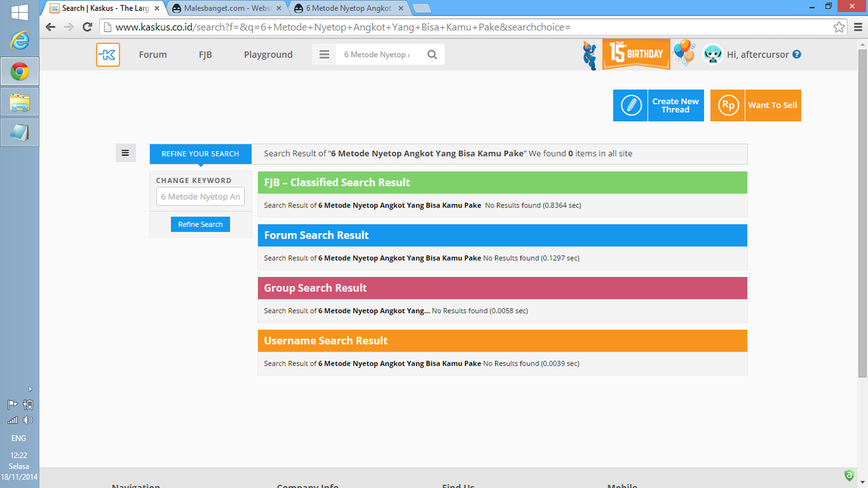Click the Group Search Result header

click(x=502, y=288)
